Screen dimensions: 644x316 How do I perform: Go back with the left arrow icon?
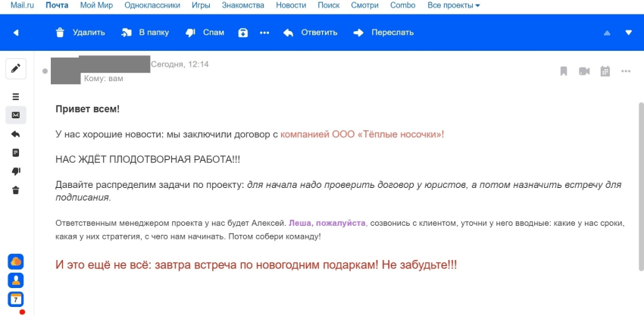click(16, 33)
